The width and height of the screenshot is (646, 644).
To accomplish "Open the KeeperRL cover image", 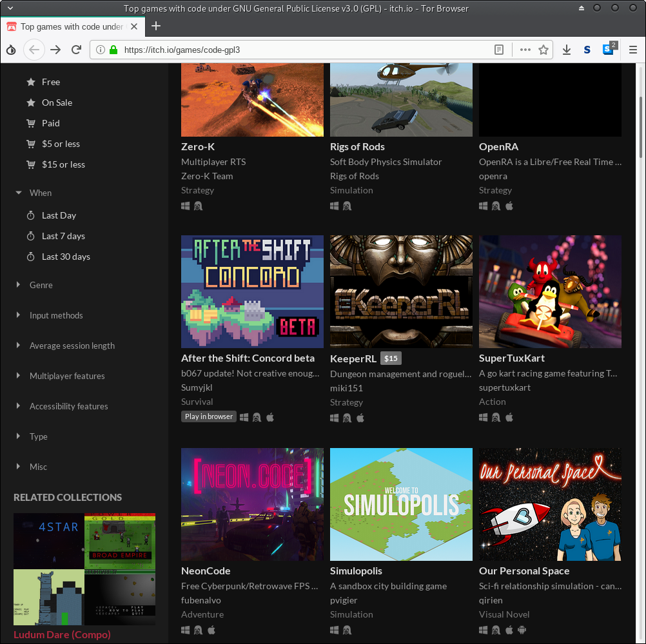I will pyautogui.click(x=401, y=292).
